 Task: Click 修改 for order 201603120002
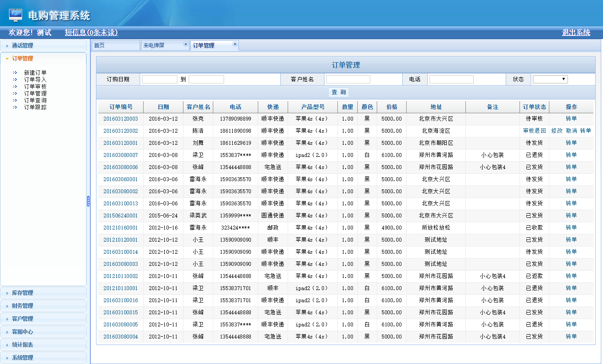557,131
